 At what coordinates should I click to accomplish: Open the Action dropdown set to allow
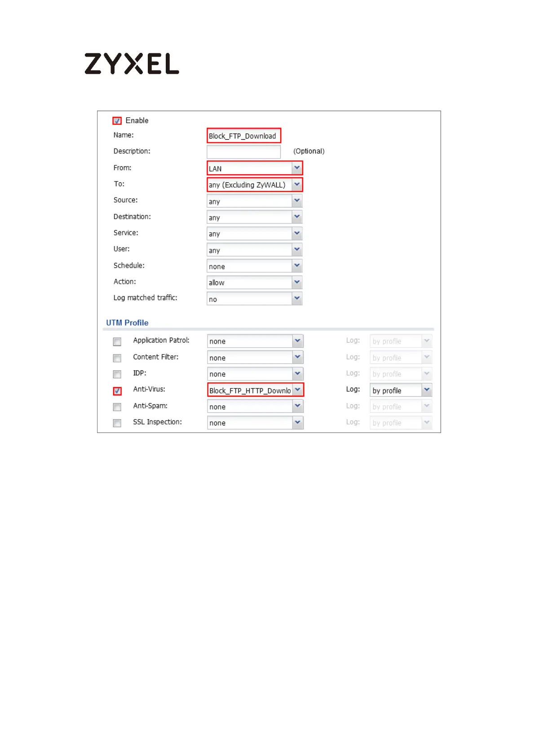pos(255,283)
